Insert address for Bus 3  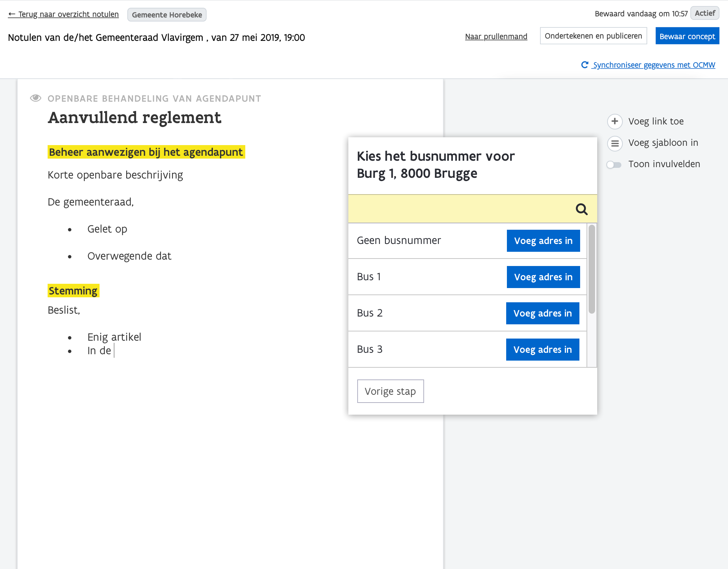(x=542, y=350)
